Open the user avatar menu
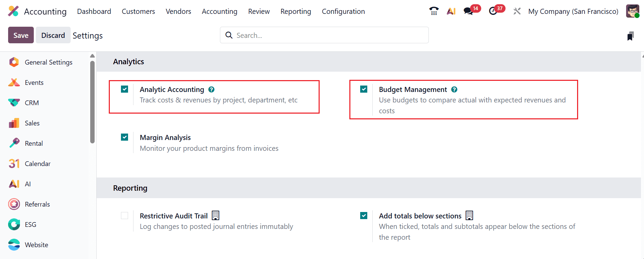644x259 pixels. [633, 11]
